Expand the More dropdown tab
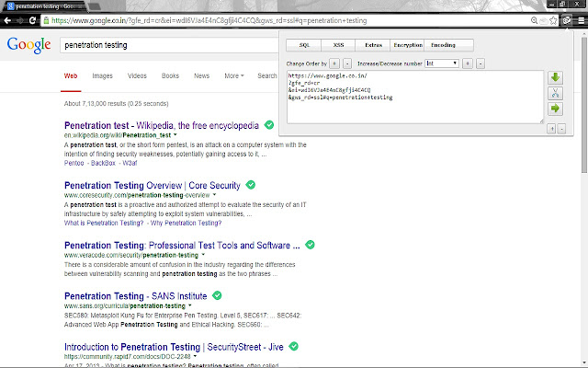The width and height of the screenshot is (588, 368). click(x=233, y=75)
